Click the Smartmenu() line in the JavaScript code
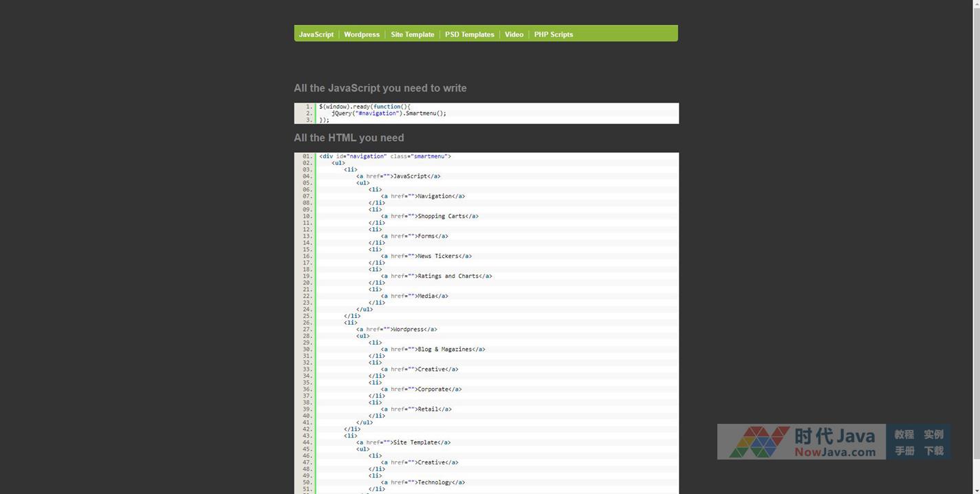This screenshot has height=494, width=980. 389,114
